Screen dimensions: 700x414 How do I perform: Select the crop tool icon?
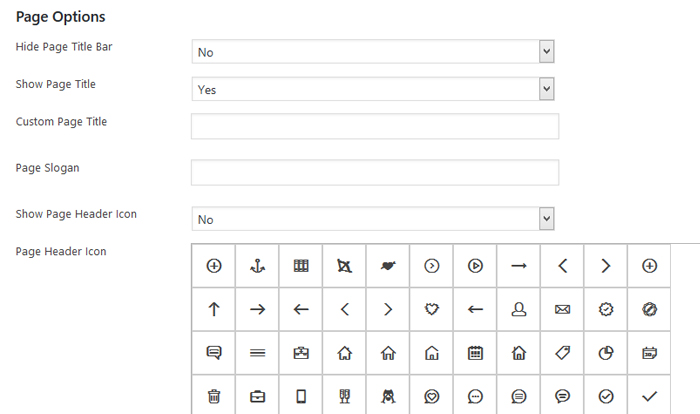(x=344, y=266)
